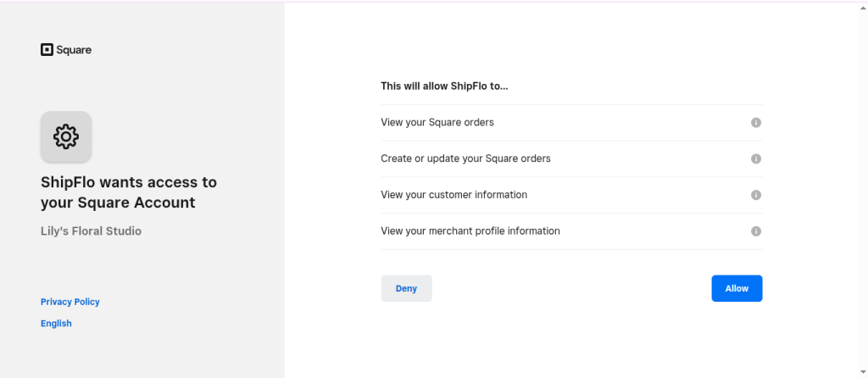Screen dimensions: 868x378
Task: Click the Square logo glyph
Action: click(47, 50)
